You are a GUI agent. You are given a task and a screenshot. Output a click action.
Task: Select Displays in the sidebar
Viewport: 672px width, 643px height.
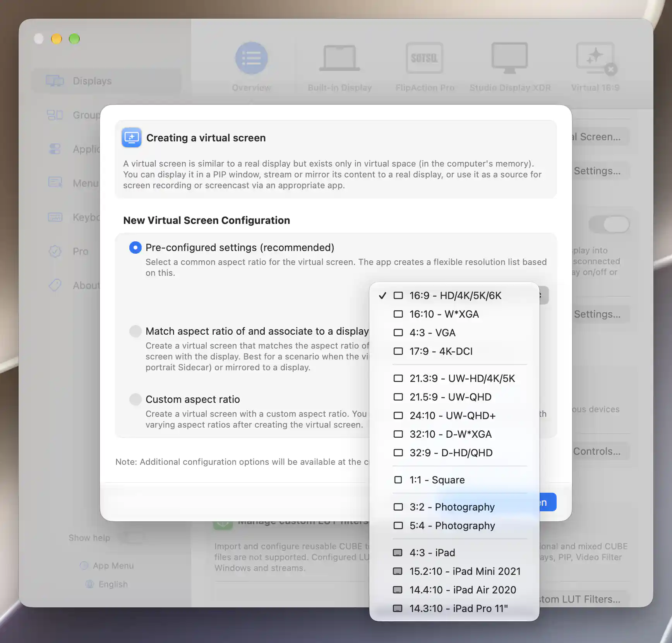pyautogui.click(x=107, y=81)
